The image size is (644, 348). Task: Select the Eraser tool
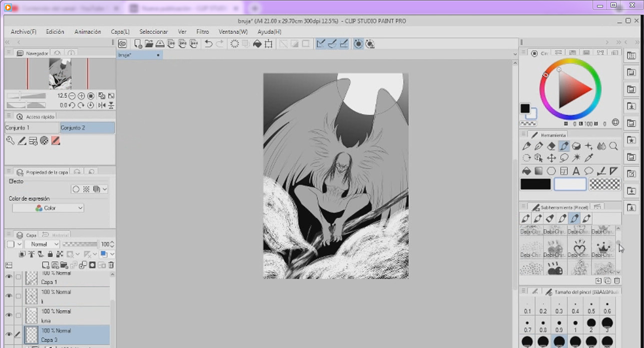click(551, 146)
